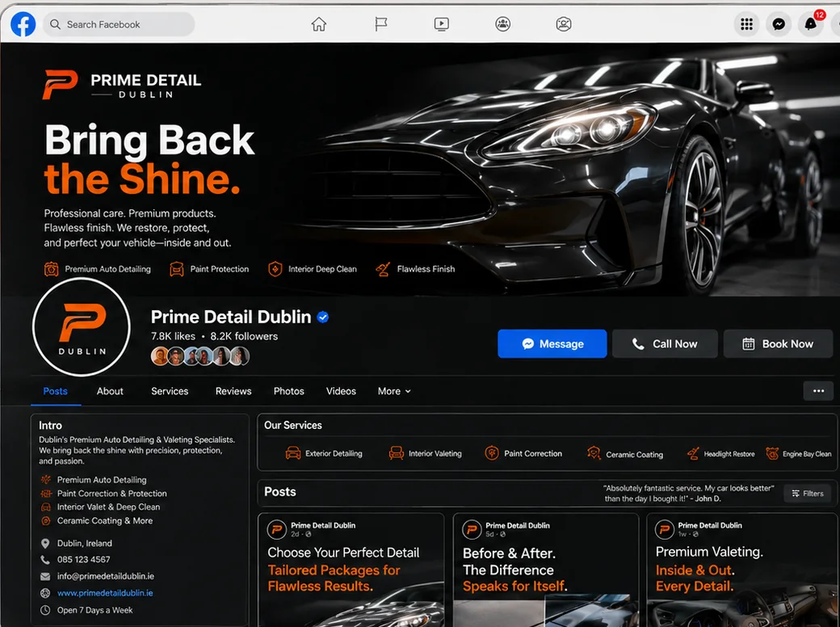This screenshot has height=627, width=840.
Task: Click the Headlight Restore icon
Action: 693,453
